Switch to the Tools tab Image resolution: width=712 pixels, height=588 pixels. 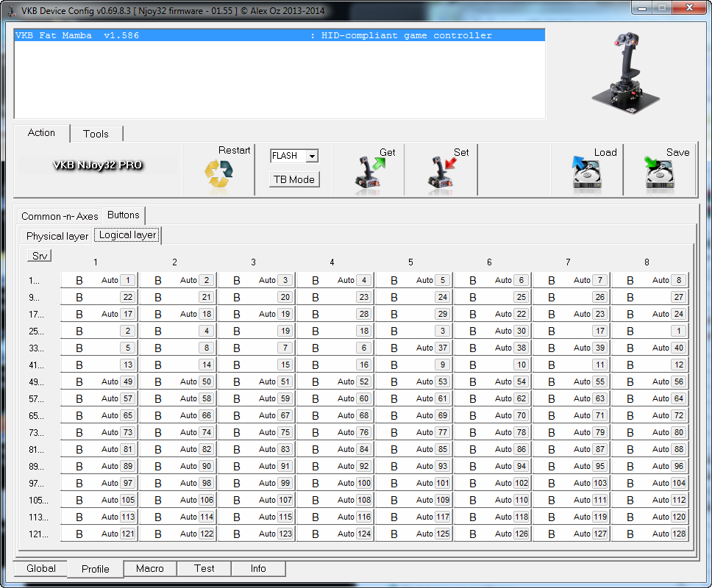[x=96, y=134]
